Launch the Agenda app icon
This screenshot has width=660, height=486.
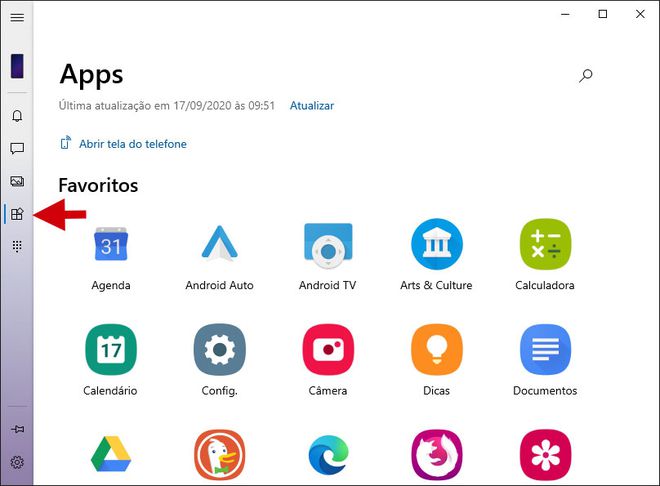tap(111, 244)
